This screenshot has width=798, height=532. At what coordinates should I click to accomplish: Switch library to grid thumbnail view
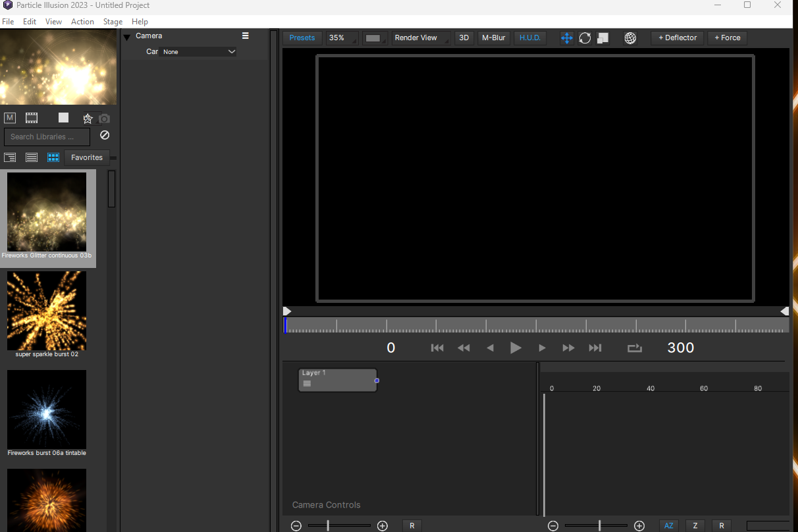tap(53, 157)
